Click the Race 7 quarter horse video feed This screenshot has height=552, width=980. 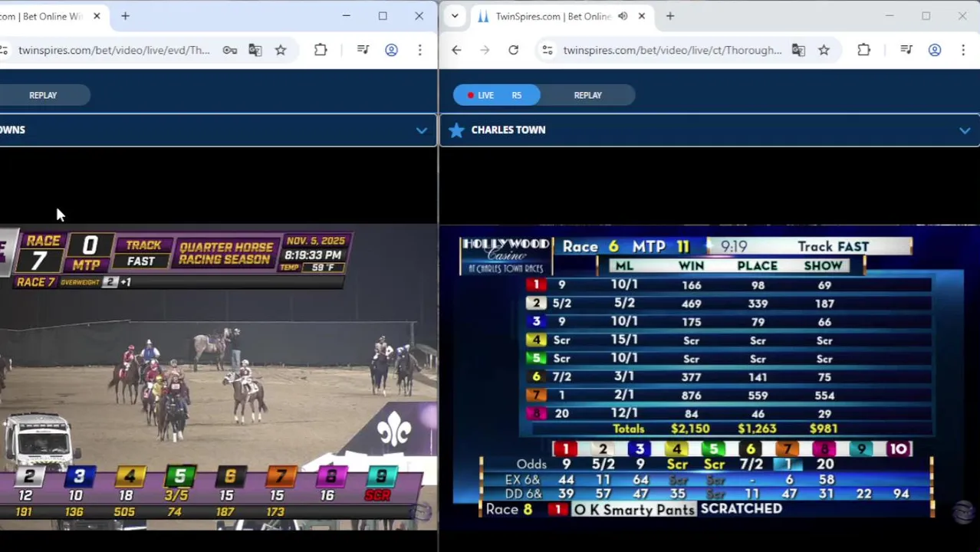point(219,377)
